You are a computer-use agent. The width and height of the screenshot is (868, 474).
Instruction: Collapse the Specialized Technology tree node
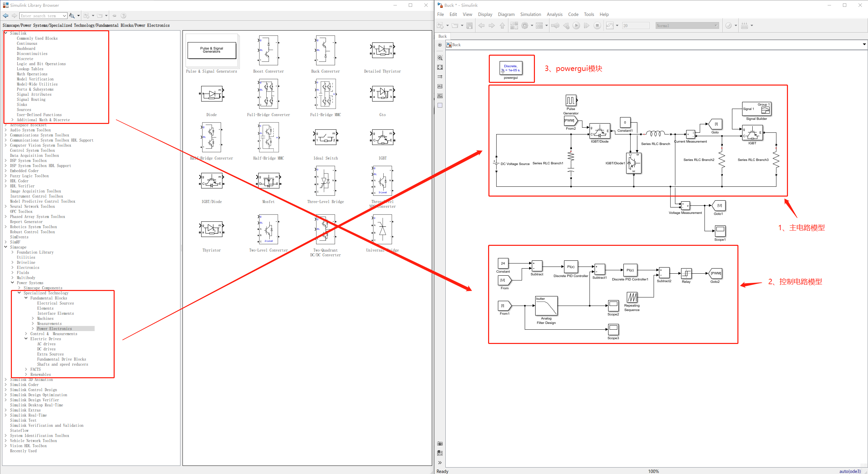point(19,293)
